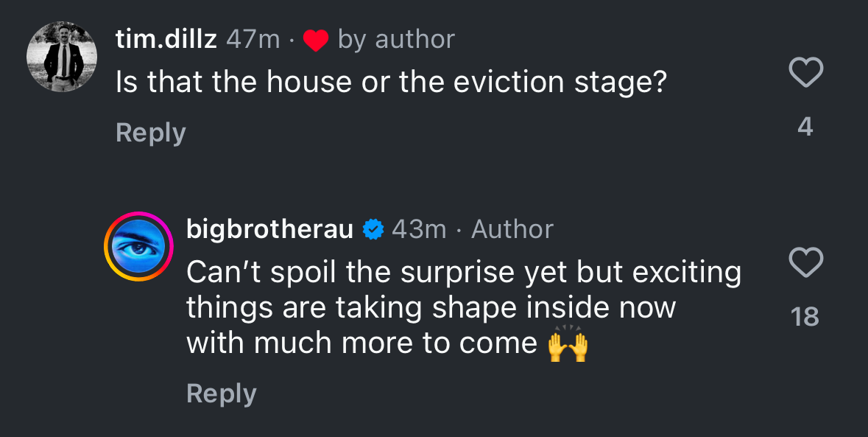View the 4 likes count on tim.dillz's comment
Image resolution: width=868 pixels, height=437 pixels.
point(805,127)
